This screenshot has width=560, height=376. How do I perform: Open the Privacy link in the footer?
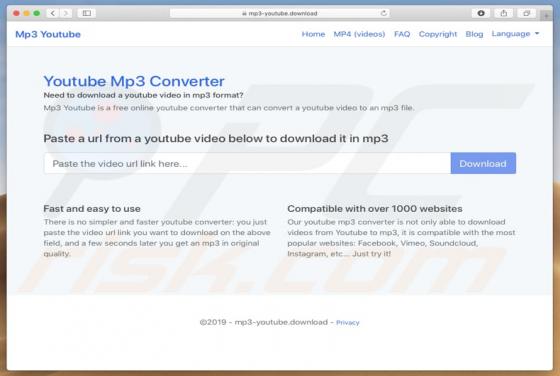coord(348,322)
